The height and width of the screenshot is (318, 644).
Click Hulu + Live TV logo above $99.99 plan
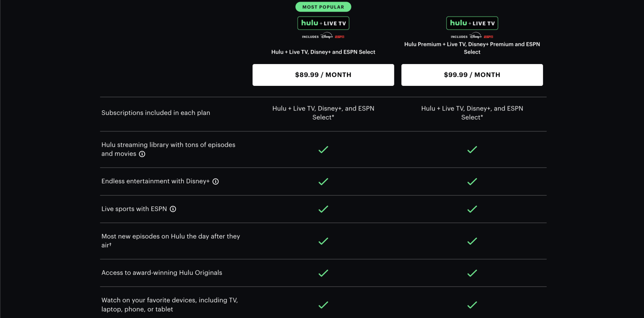coord(472,23)
